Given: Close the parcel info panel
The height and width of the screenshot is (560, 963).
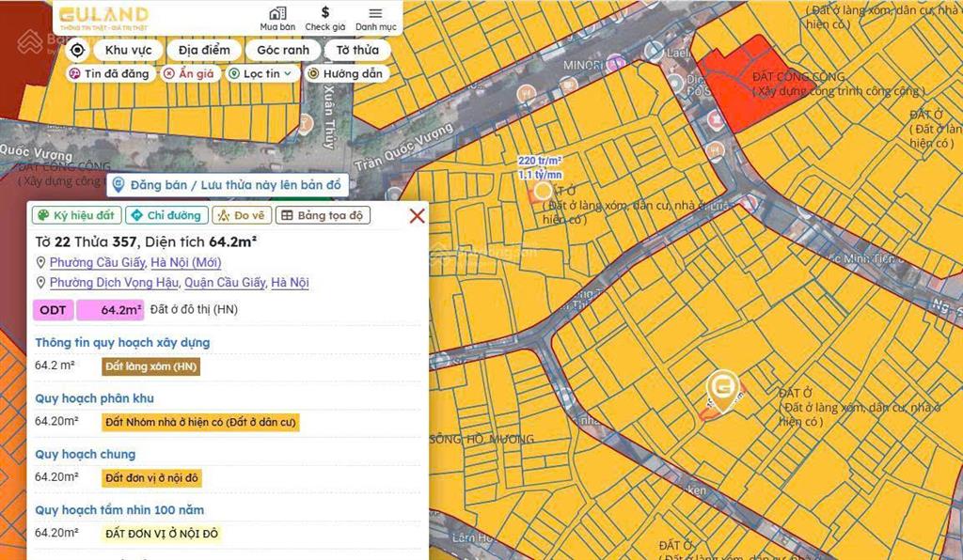Looking at the screenshot, I should coord(417,215).
